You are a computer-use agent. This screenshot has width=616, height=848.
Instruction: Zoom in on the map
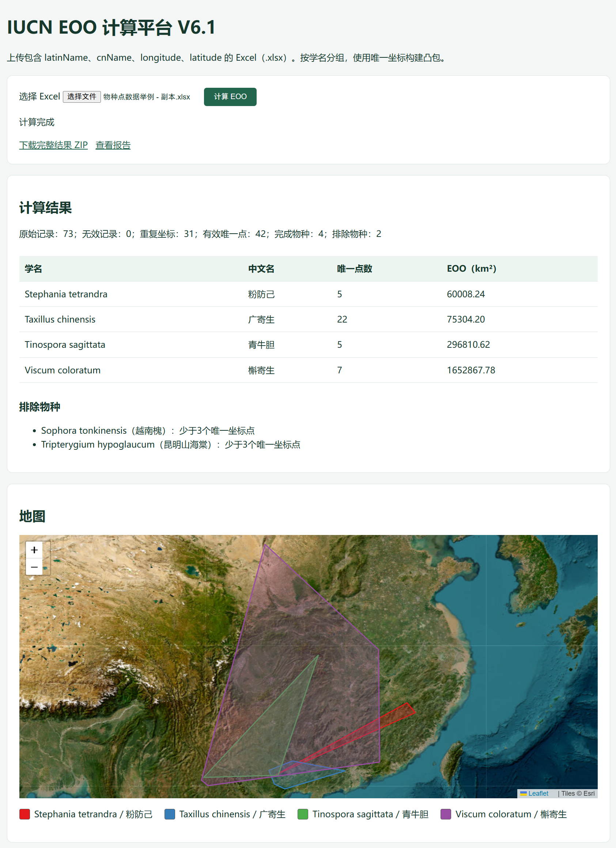tap(34, 550)
